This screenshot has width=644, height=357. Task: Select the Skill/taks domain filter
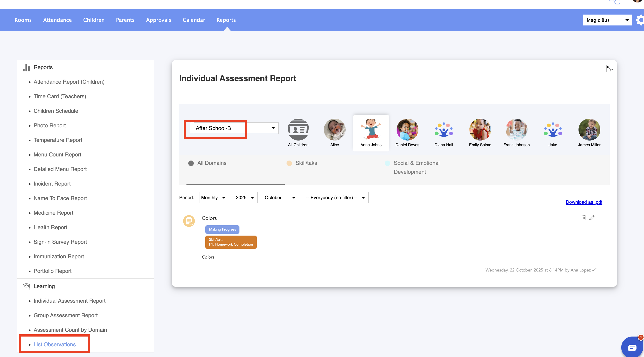(x=306, y=163)
